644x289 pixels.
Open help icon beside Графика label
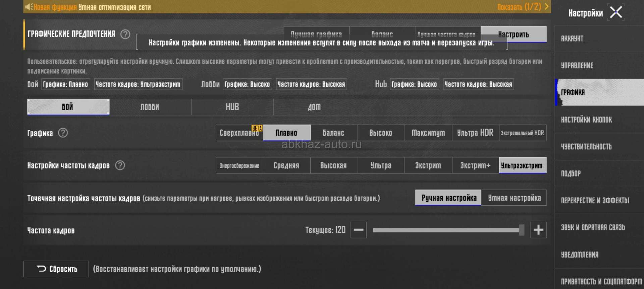pyautogui.click(x=63, y=133)
